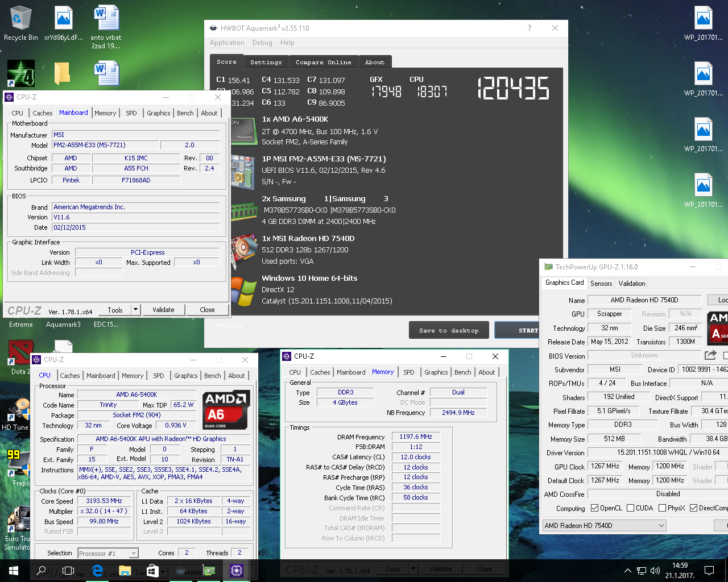Open the Application menu in HWBOT Aquamark
The height and width of the screenshot is (582, 728).
pos(227,43)
